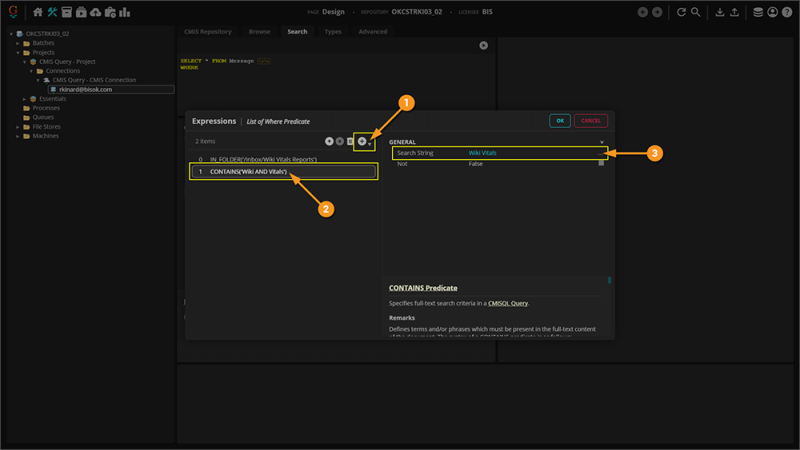Open the user account icon
Screen dimensions: 800x450
(772, 12)
